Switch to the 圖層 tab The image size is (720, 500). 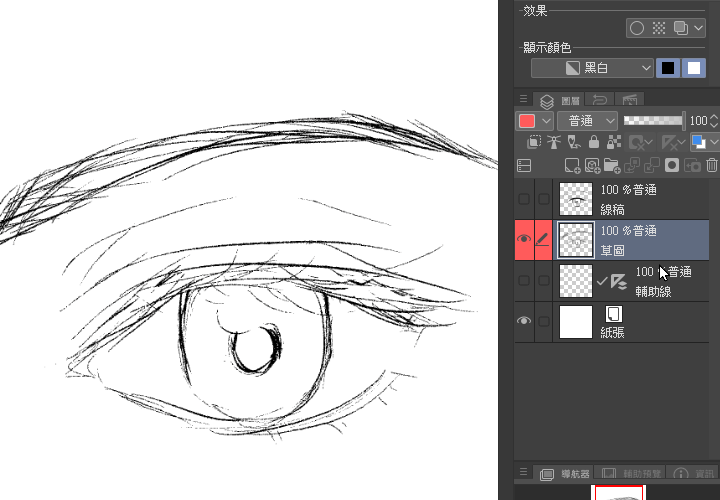pos(559,100)
